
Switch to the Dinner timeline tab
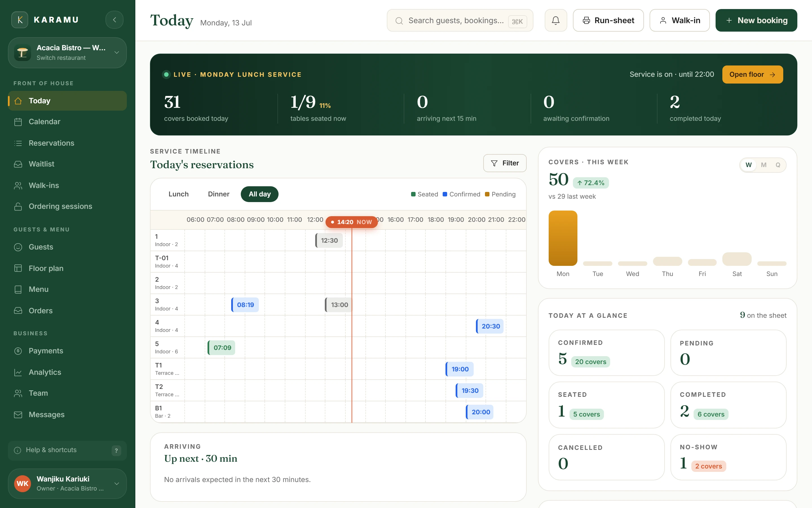(x=219, y=194)
